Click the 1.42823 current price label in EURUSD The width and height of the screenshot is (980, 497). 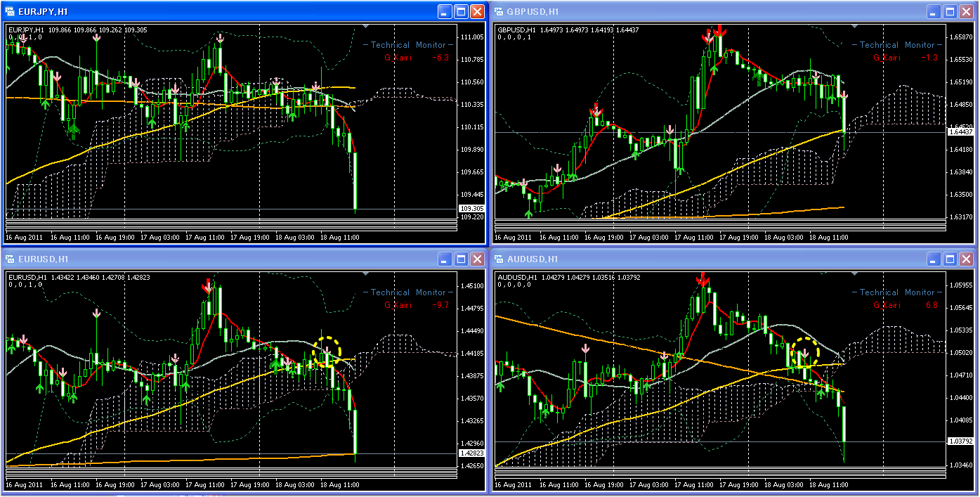pos(470,453)
